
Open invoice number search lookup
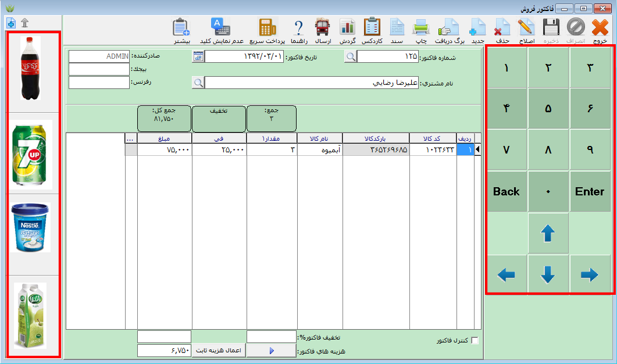click(x=350, y=56)
